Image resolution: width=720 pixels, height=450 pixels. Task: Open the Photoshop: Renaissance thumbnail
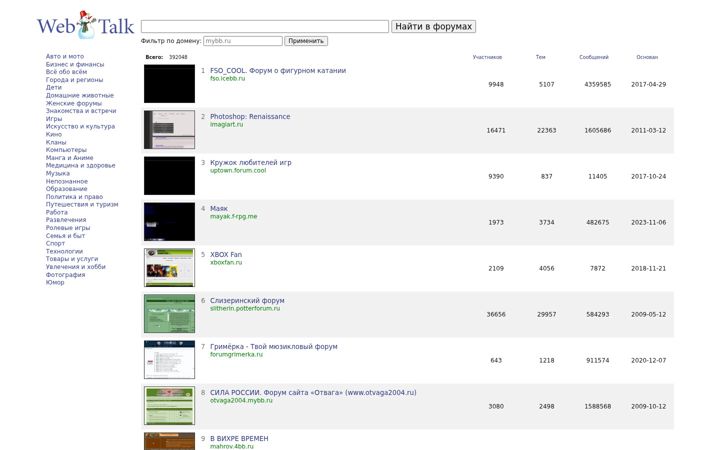tap(169, 129)
